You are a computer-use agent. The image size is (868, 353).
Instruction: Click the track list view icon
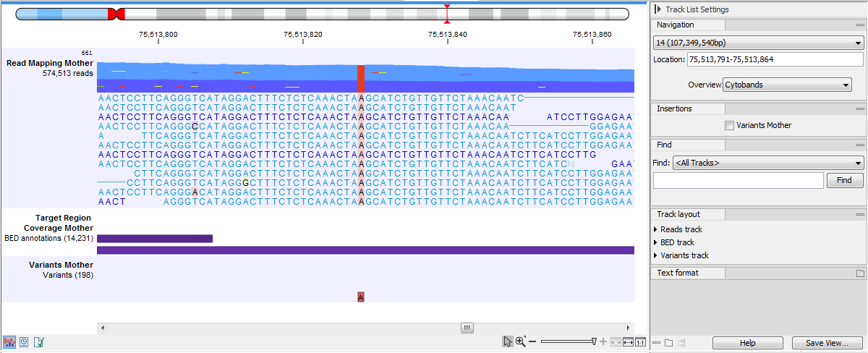pos(10,342)
